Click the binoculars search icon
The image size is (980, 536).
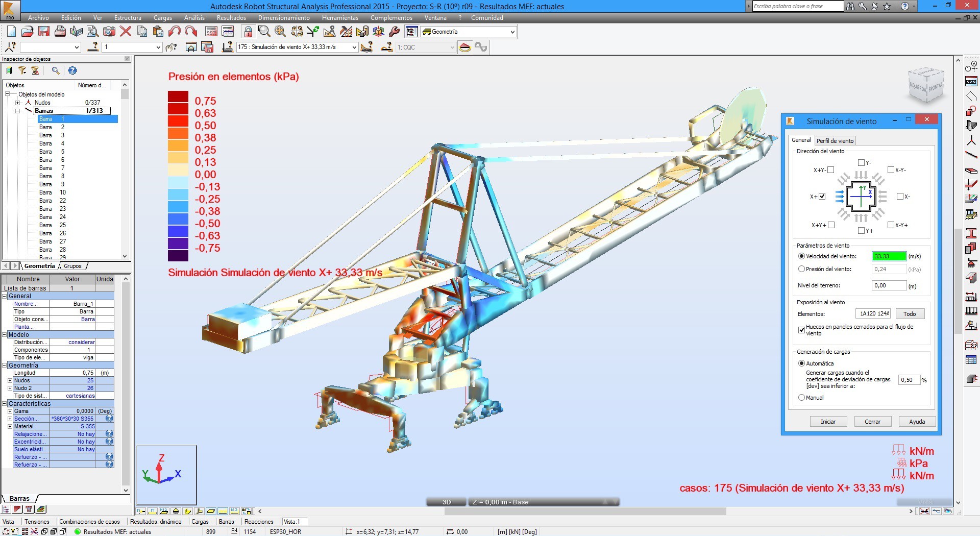850,6
